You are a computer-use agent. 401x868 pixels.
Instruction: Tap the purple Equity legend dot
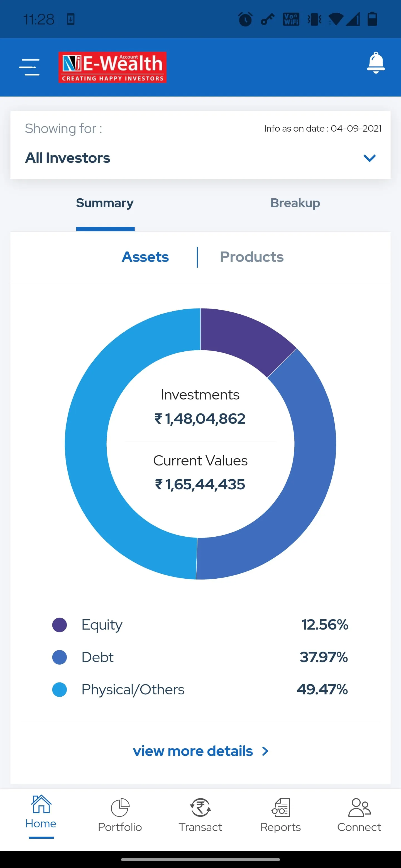tap(60, 625)
